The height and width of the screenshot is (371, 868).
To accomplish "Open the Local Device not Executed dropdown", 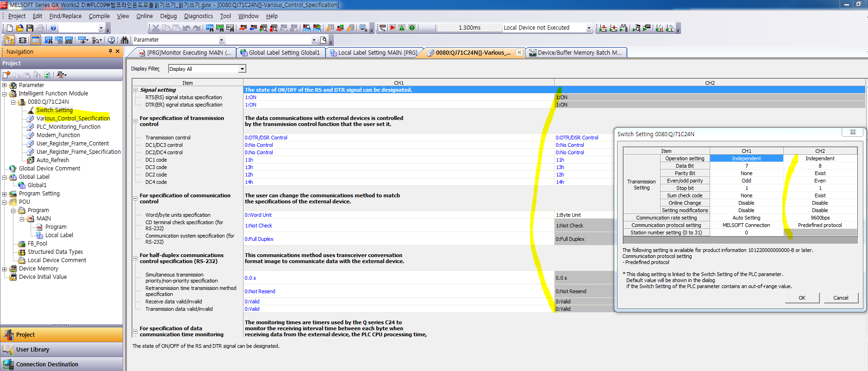I will [589, 28].
